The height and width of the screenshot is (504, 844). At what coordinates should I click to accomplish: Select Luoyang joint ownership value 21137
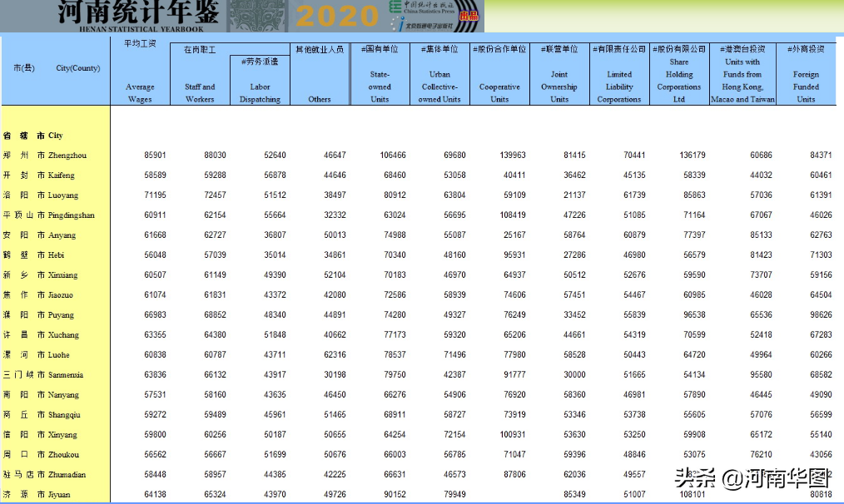click(x=574, y=195)
